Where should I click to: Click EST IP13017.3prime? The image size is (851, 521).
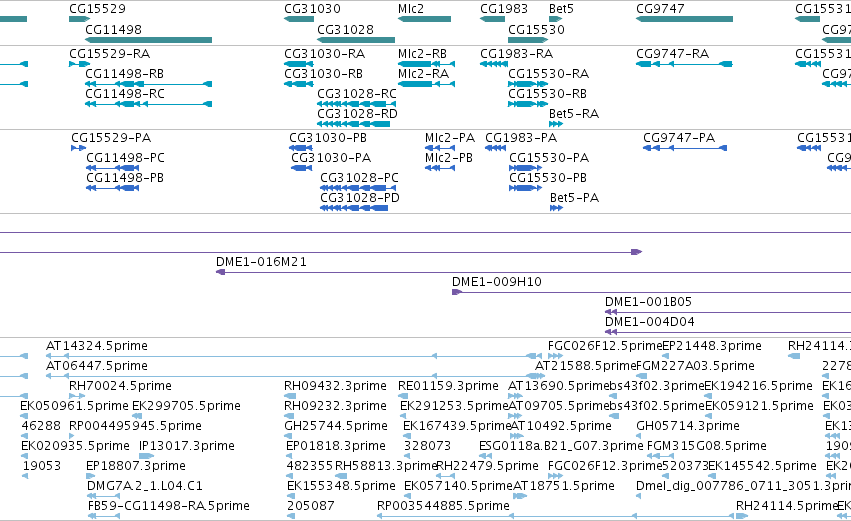click(187, 447)
